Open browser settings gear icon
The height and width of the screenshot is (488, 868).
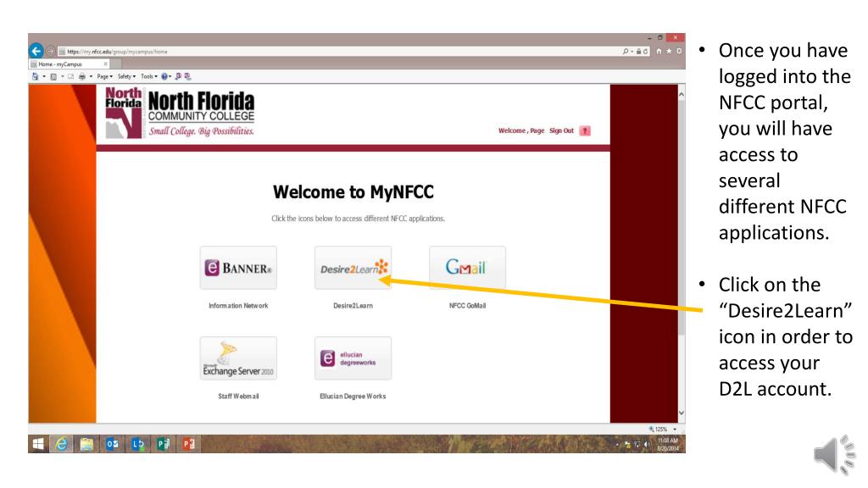[679, 51]
